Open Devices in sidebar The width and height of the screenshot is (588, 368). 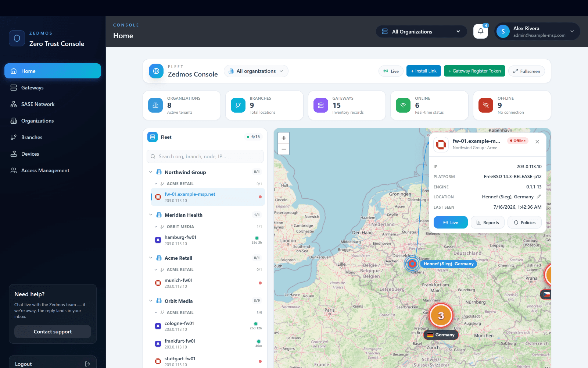(x=53, y=154)
